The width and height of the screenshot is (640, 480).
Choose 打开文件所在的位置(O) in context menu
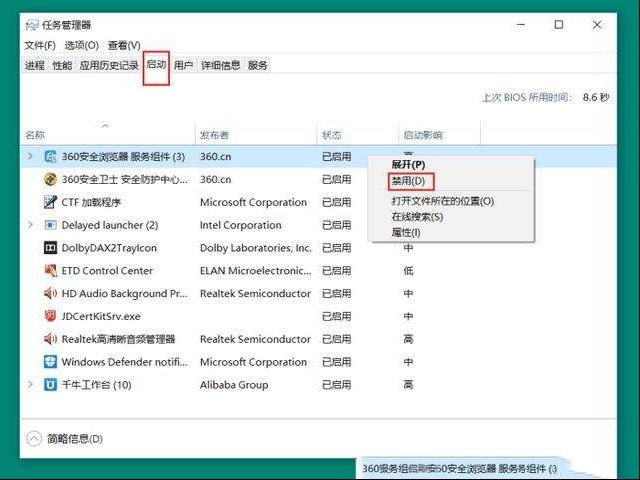click(x=443, y=201)
